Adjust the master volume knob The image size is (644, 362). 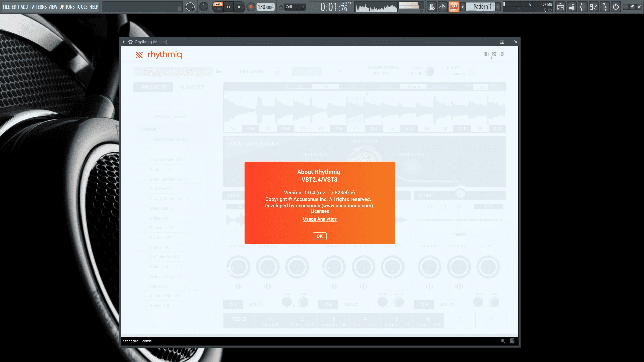[190, 7]
